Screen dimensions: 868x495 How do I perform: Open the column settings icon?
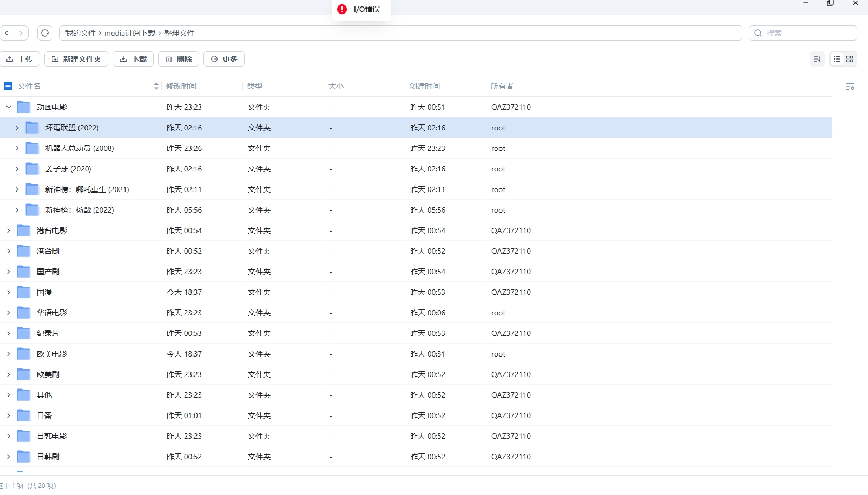[x=850, y=87]
